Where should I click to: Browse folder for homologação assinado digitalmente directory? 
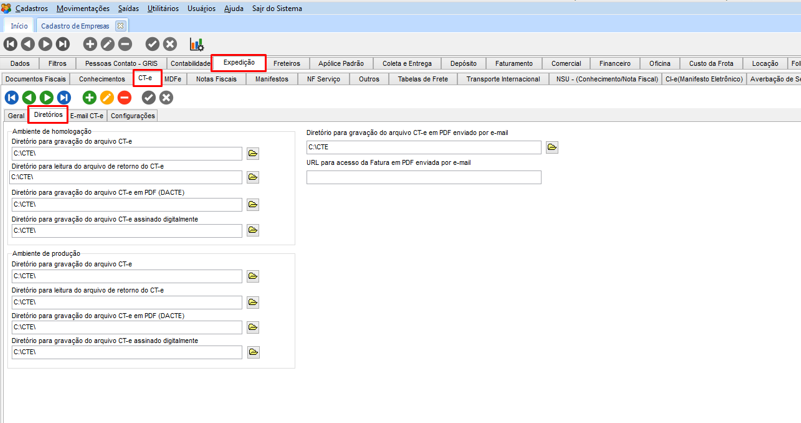coord(253,230)
